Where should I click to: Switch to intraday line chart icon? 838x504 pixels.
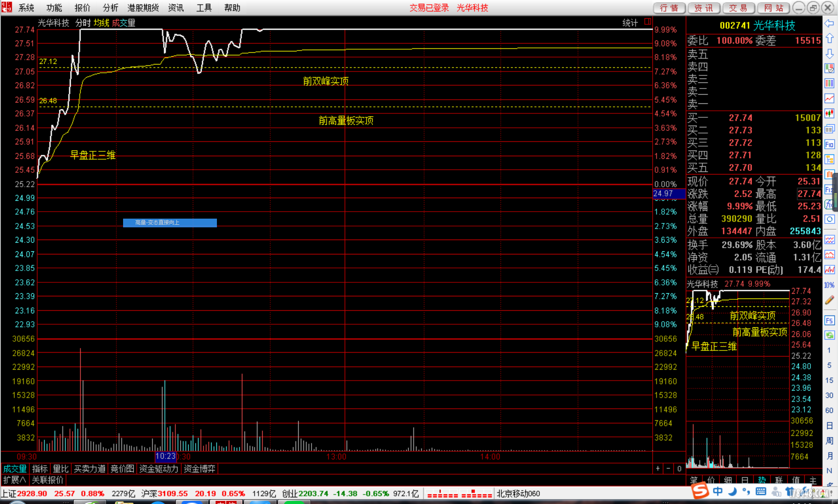tap(829, 99)
